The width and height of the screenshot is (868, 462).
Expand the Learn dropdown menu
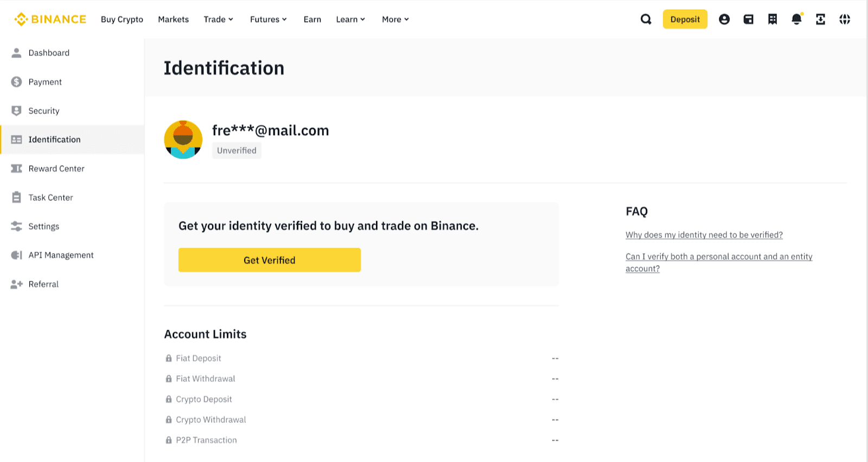pos(350,20)
